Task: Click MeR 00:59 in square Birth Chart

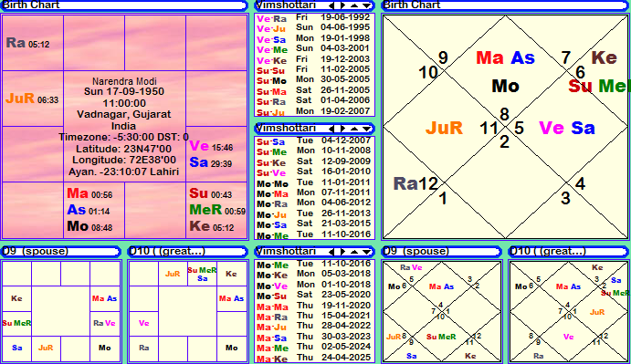Action: tap(217, 210)
